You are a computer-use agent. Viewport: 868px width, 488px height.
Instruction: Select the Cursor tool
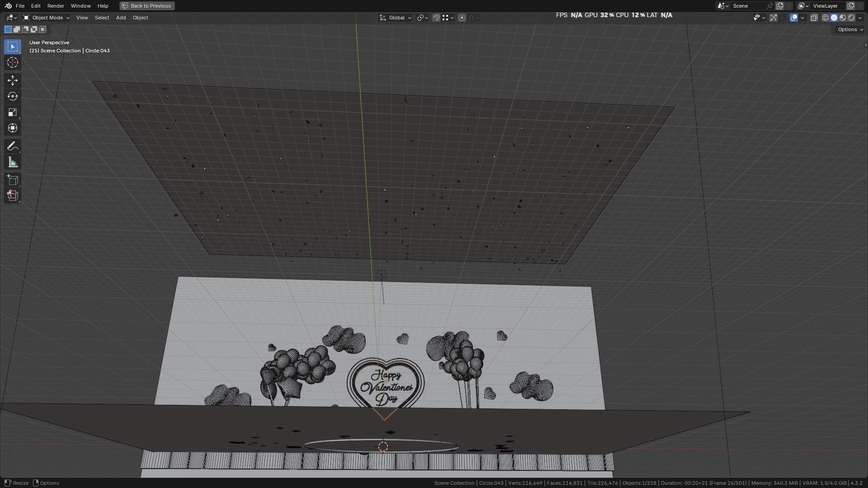13,62
